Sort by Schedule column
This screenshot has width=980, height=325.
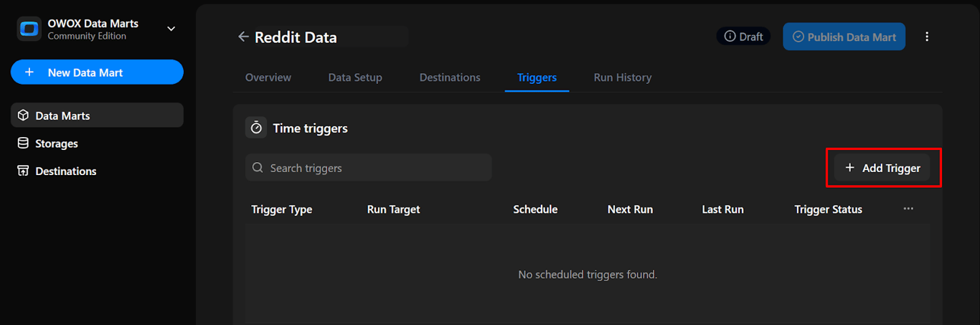tap(535, 209)
